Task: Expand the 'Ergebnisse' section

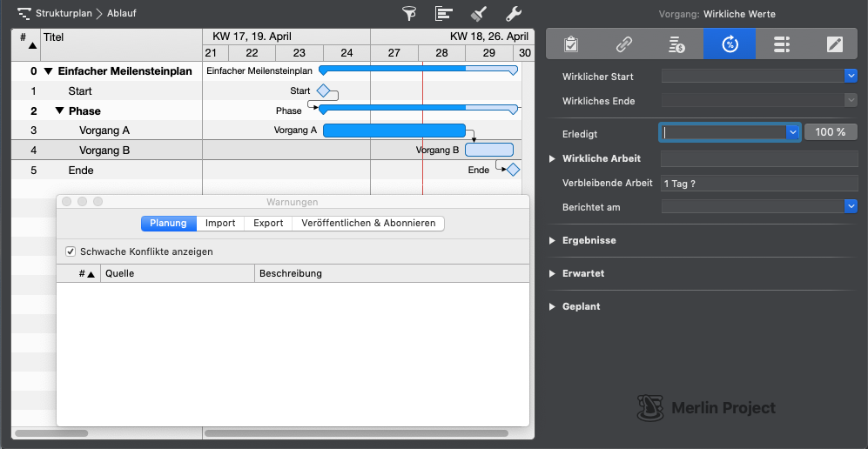Action: point(553,240)
